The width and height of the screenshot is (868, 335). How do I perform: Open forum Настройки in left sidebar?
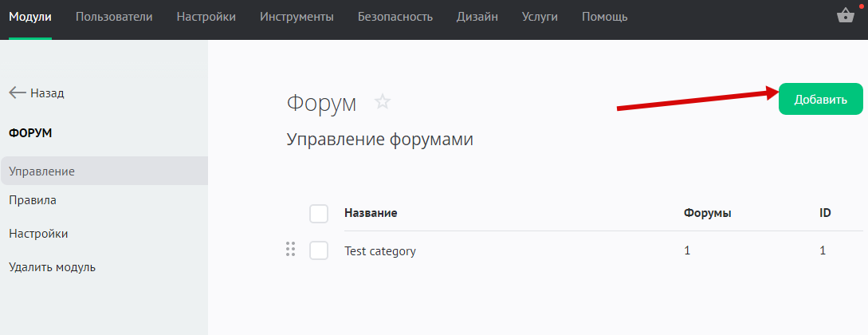38,234
